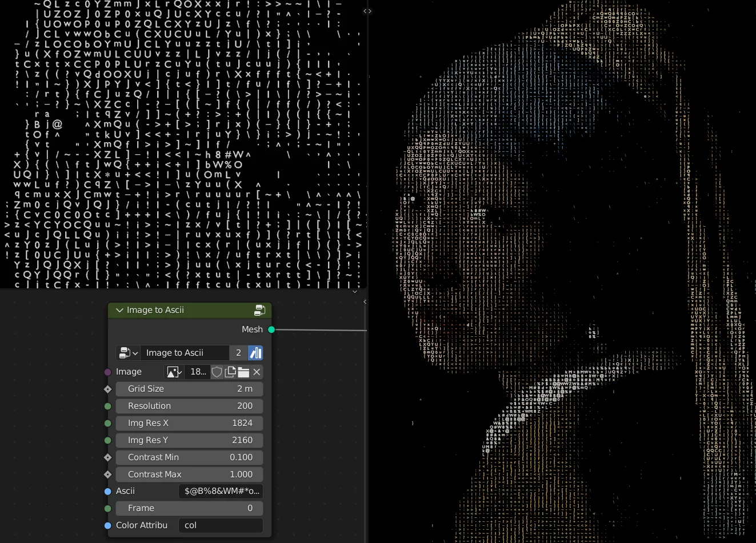The image size is (756, 543).
Task: Click the 2 user count button to make single-user
Action: (238, 353)
